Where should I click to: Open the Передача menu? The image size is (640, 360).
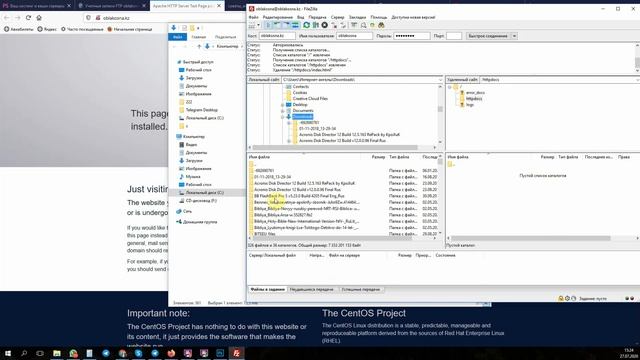coord(317,17)
